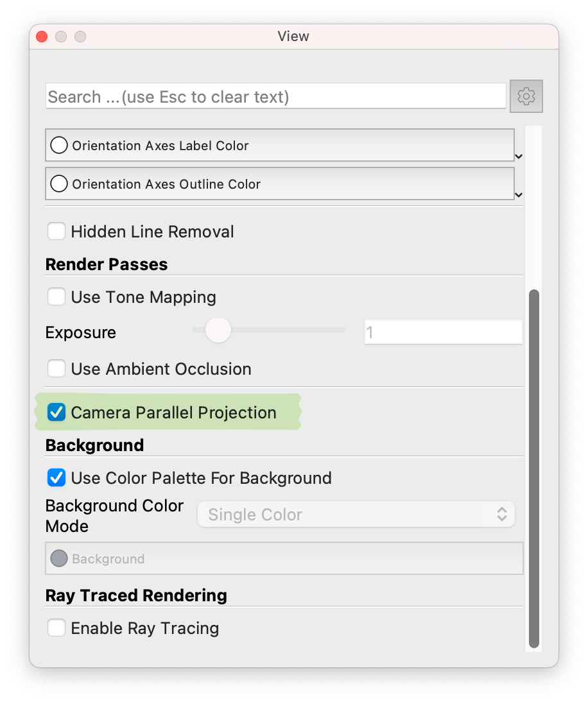This screenshot has width=588, height=702.
Task: Expand arrow beside Orientation Axes Label Color
Action: point(519,156)
